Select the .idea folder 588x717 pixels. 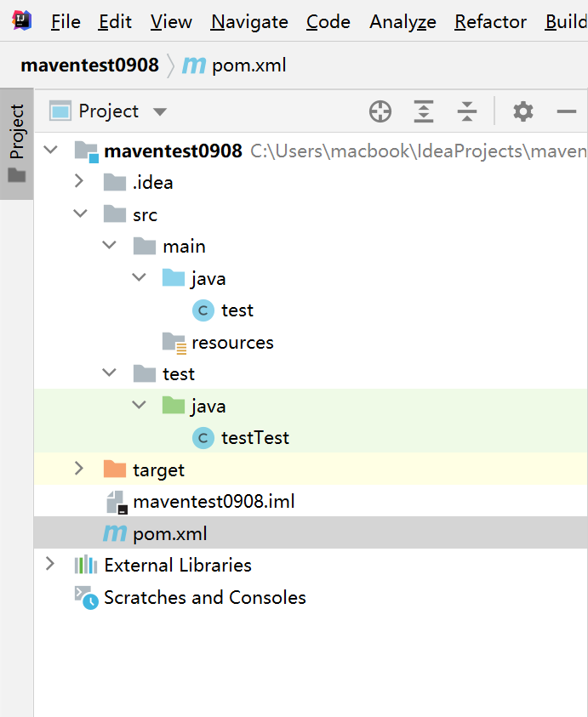153,183
